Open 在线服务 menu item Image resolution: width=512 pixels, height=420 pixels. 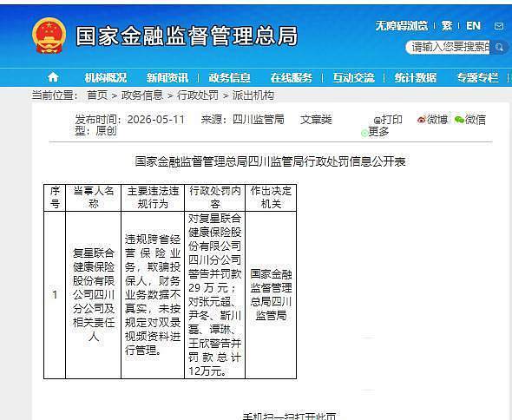[x=292, y=78]
